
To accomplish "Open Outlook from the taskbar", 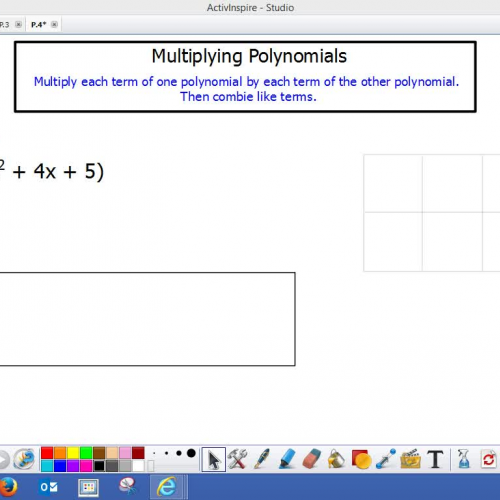I will click(x=49, y=487).
